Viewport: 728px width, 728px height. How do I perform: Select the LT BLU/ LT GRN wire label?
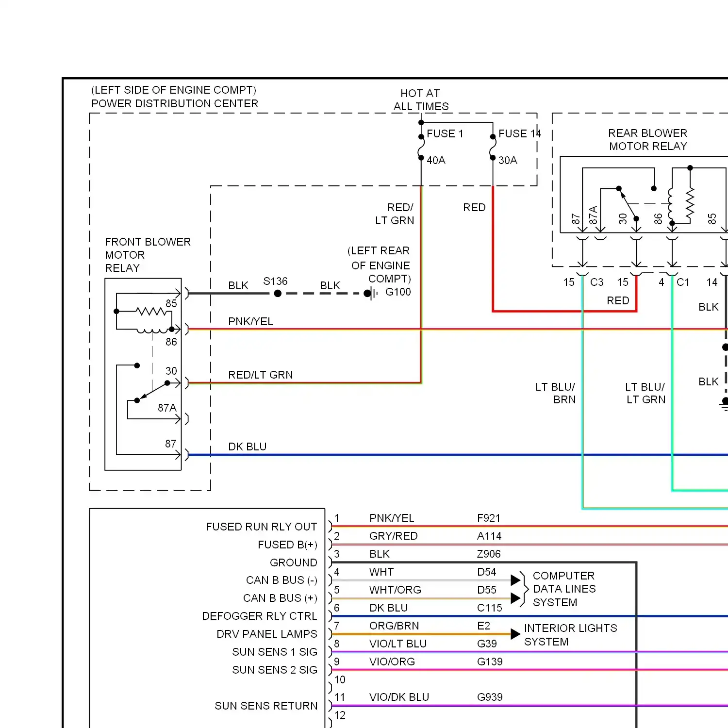[645, 393]
